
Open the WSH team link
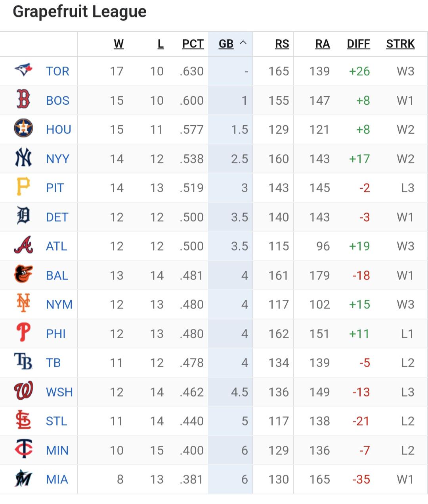pos(59,392)
